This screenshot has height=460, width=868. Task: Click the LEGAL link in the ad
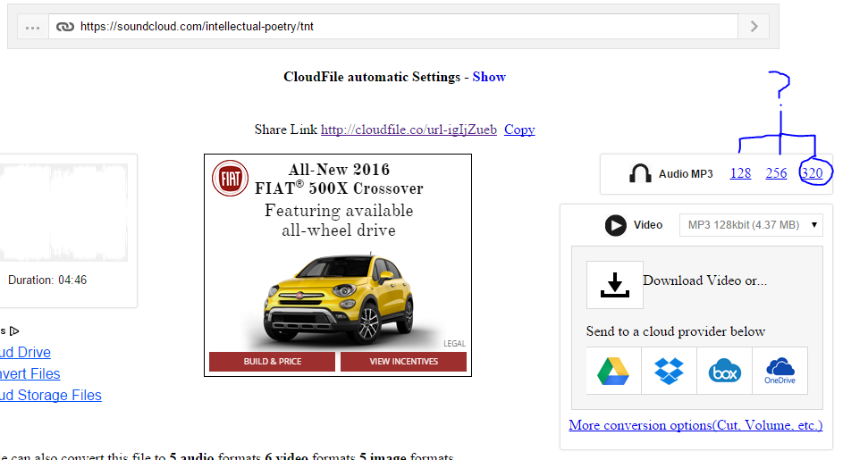pyautogui.click(x=454, y=343)
